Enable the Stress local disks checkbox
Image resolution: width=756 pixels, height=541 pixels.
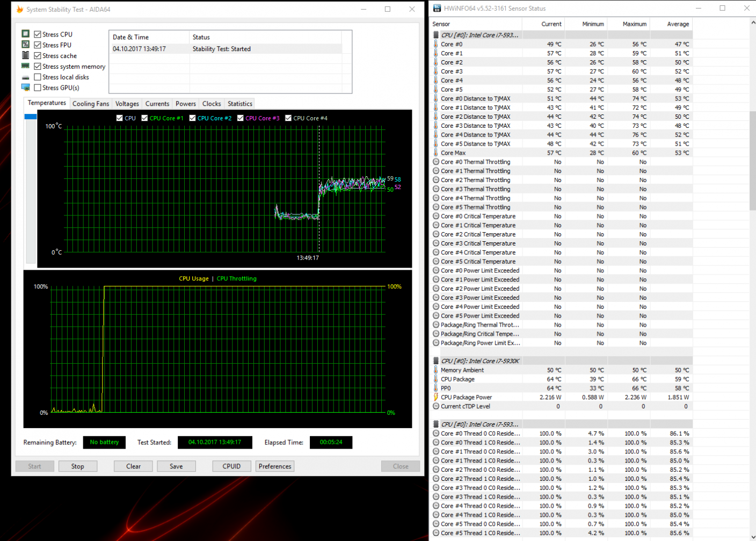(38, 77)
